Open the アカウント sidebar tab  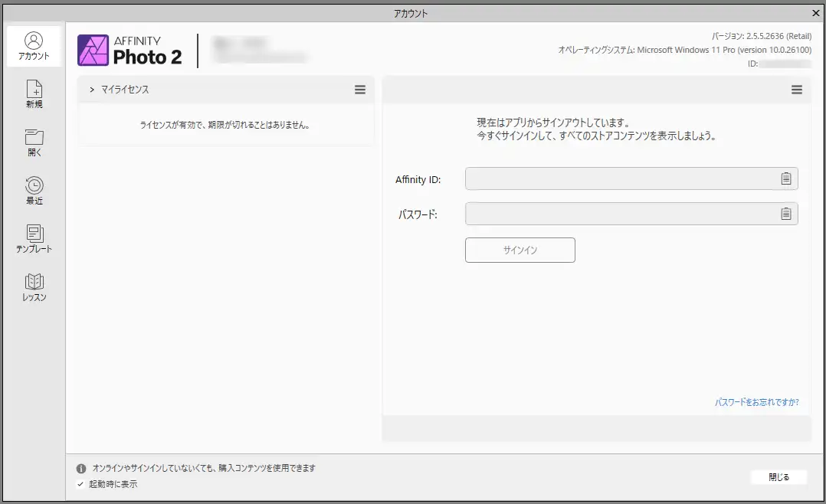tap(34, 47)
